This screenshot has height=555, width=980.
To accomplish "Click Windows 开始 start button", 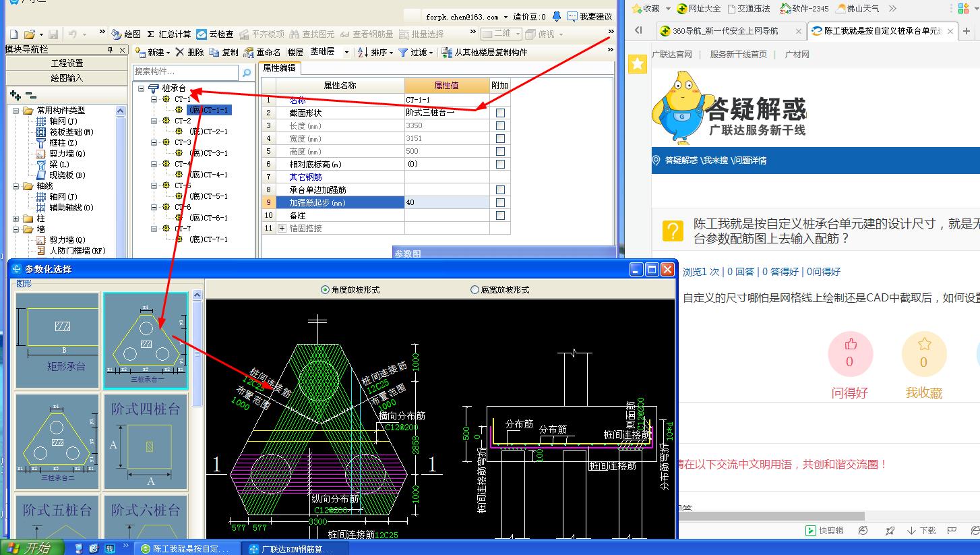I will point(32,548).
